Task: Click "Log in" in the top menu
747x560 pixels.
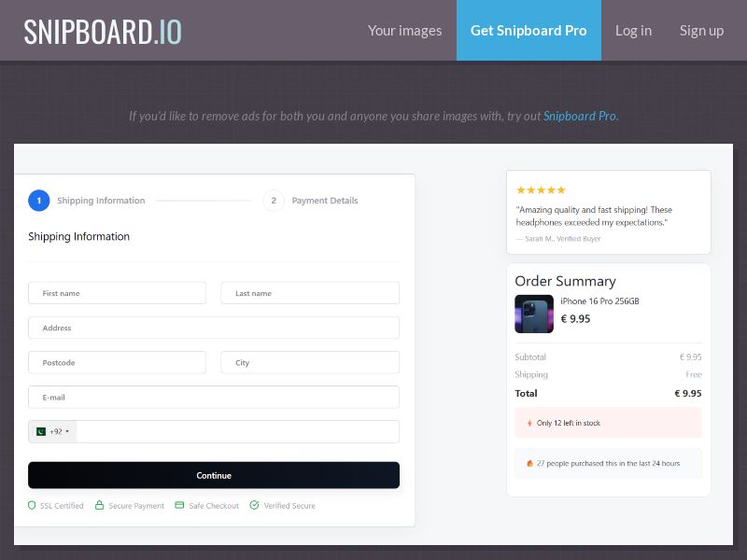Action: point(633,30)
